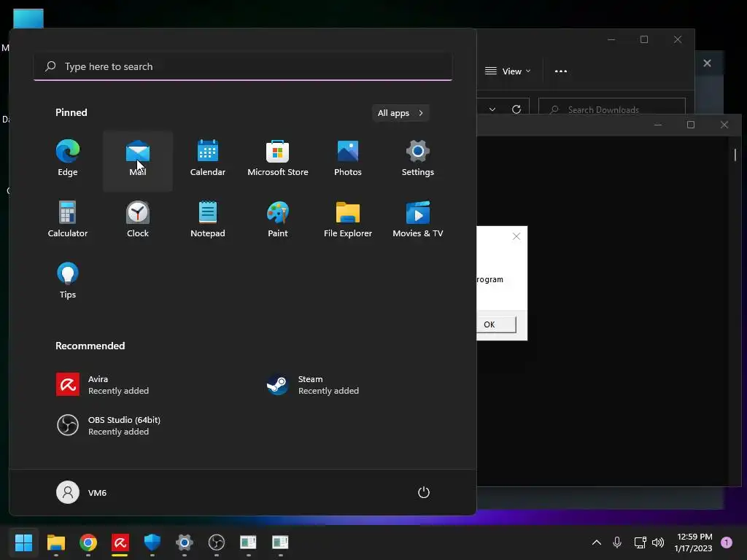The image size is (747, 560).
Task: Open the Paint app
Action: coord(278,219)
